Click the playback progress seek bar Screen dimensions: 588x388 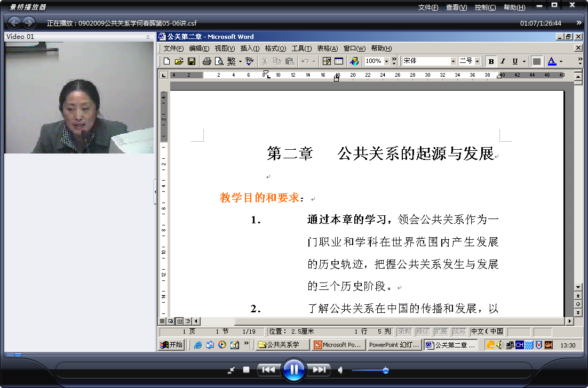point(293,354)
